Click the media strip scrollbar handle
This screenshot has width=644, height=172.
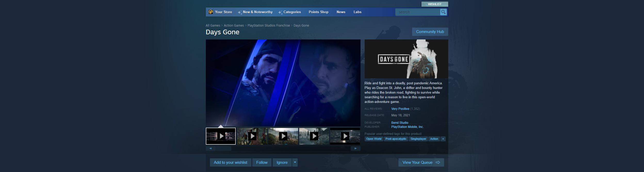[x=224, y=149]
